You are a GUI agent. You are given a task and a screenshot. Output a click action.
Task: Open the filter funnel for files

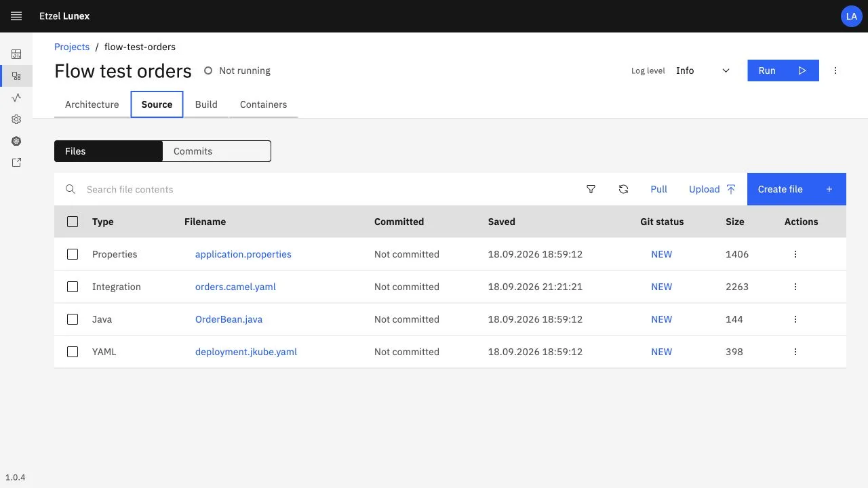591,189
